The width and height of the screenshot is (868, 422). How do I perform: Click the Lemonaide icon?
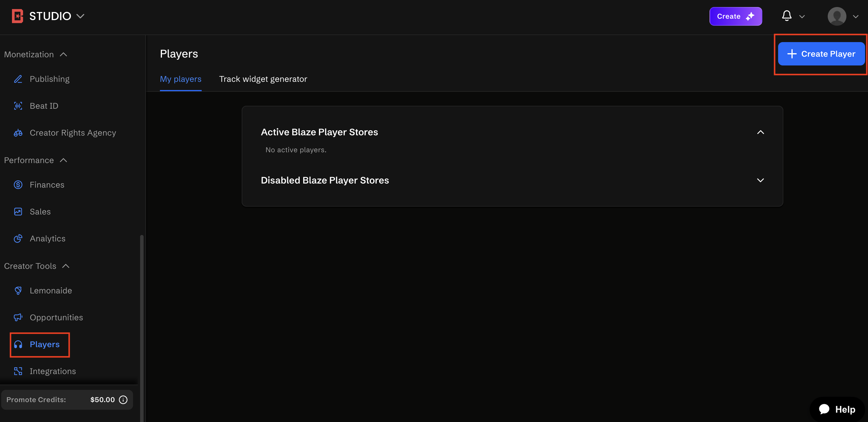[18, 290]
